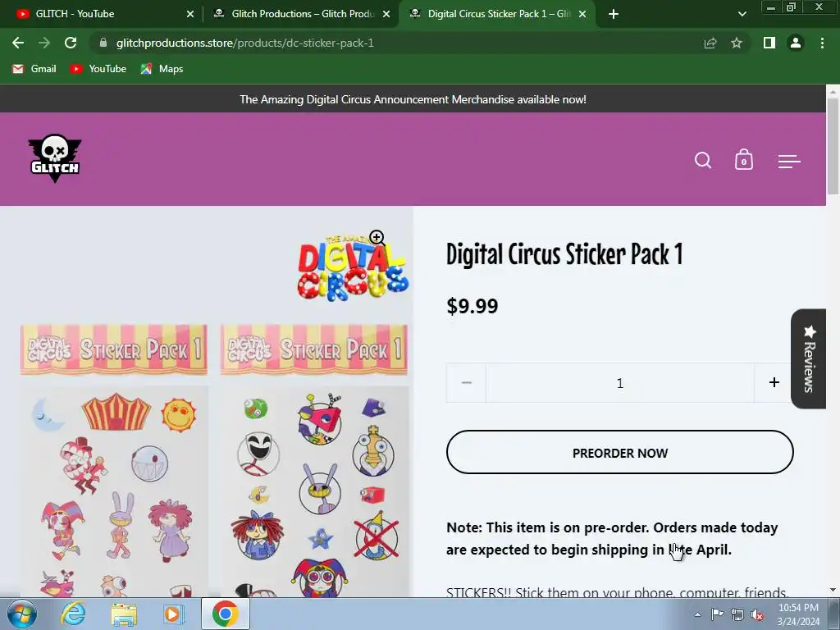Open the store search icon

[703, 160]
